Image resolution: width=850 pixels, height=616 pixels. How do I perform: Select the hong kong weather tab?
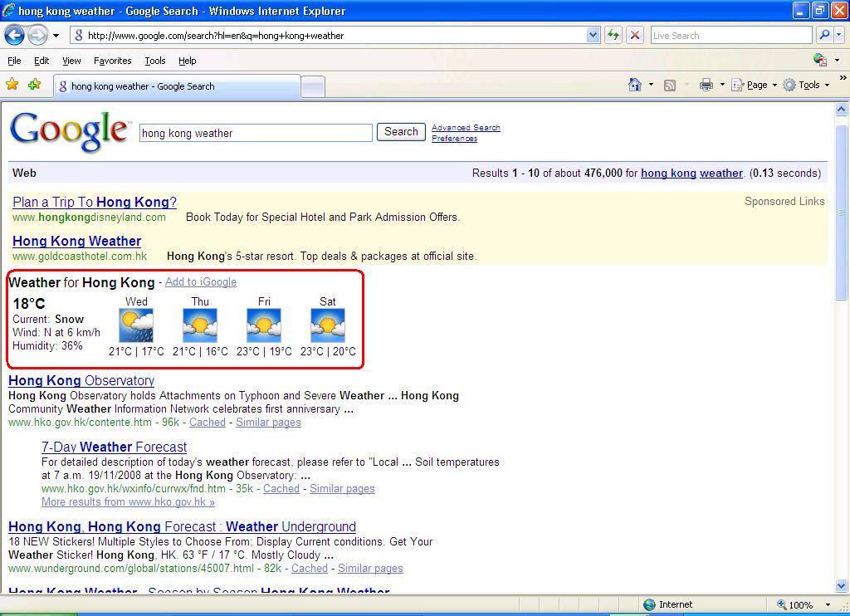pyautogui.click(x=177, y=86)
